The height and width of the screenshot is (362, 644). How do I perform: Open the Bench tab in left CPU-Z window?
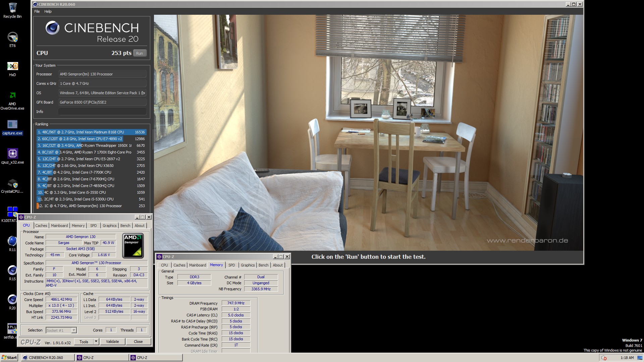coord(125,226)
